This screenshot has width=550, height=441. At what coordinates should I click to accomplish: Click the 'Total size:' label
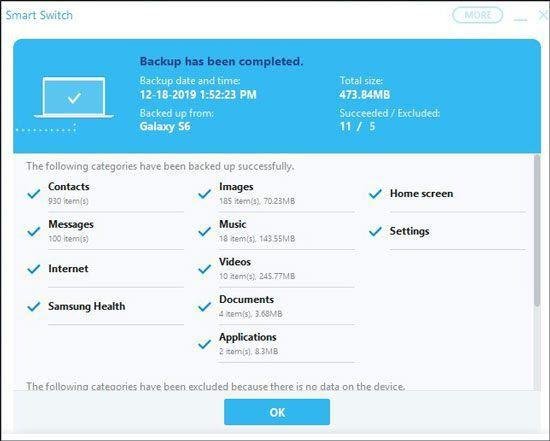361,81
